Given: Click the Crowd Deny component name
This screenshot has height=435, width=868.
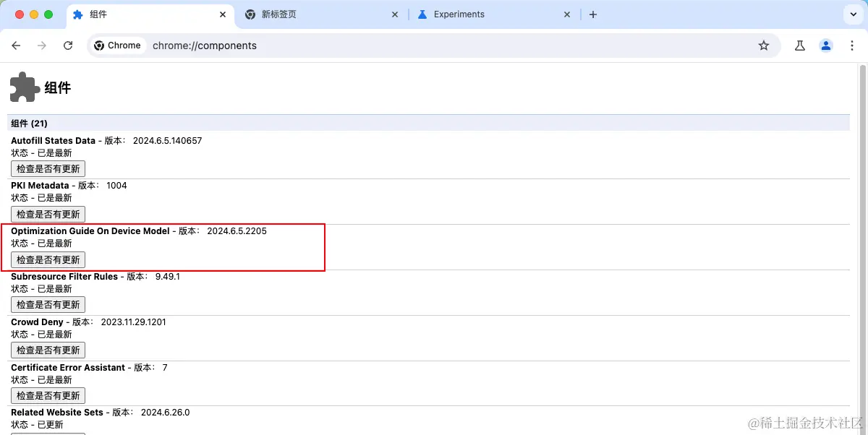Looking at the screenshot, I should tap(37, 322).
